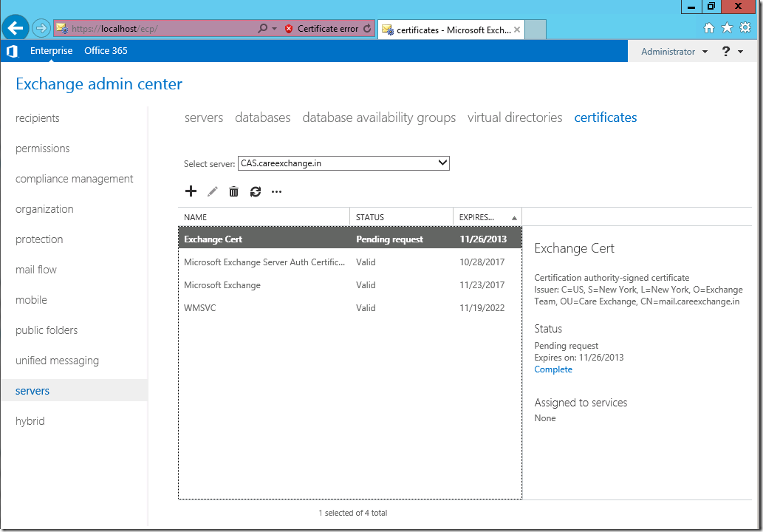
Task: Select the Microsoft Exchange certificate row
Action: coord(350,284)
